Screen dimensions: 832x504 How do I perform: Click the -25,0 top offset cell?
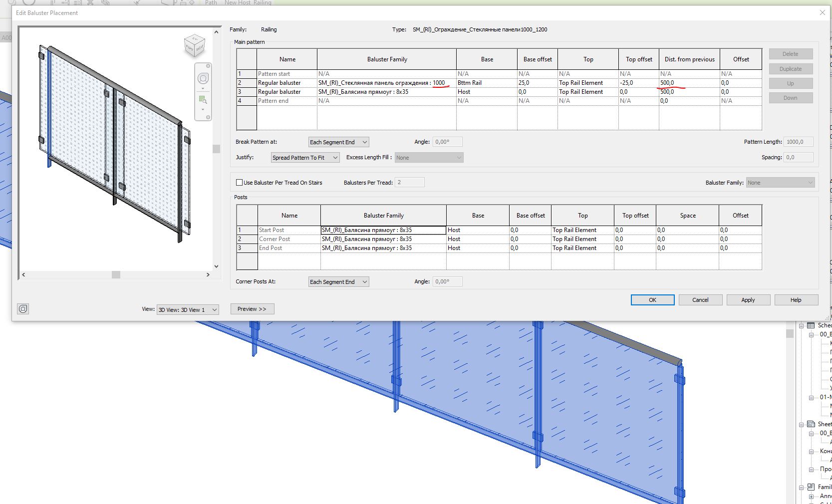pos(639,83)
